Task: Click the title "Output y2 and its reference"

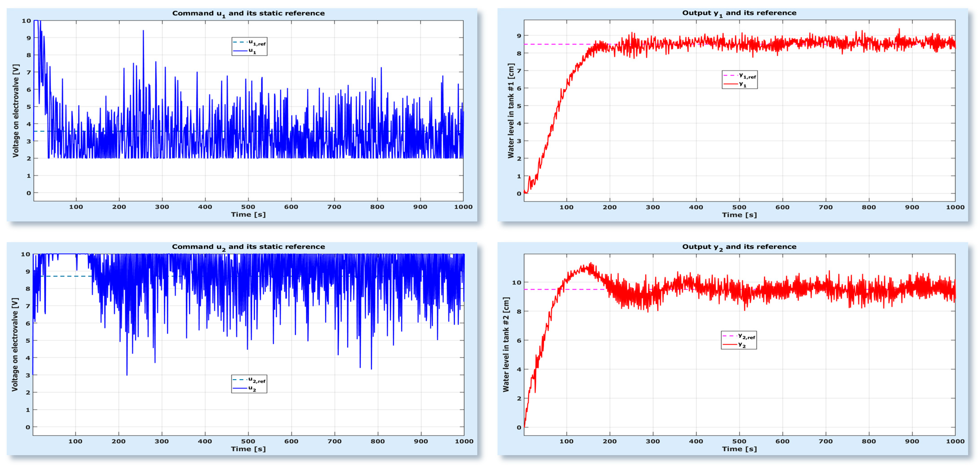Action: 739,247
